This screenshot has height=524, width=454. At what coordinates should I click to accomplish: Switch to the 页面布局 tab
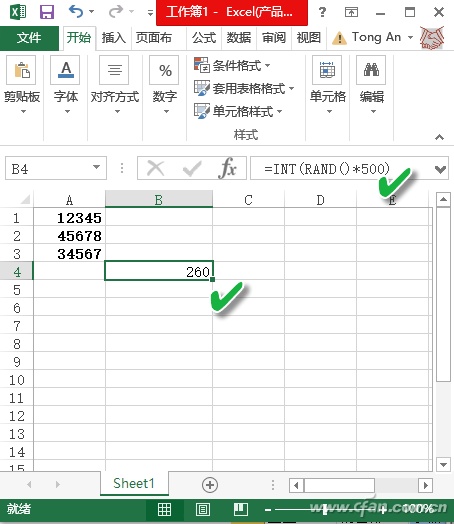(154, 38)
